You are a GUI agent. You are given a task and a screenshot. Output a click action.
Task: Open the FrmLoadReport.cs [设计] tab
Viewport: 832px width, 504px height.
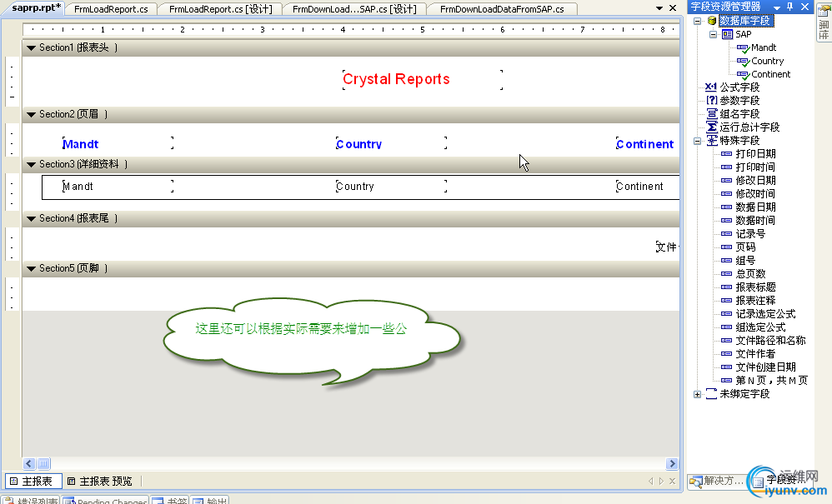[221, 9]
